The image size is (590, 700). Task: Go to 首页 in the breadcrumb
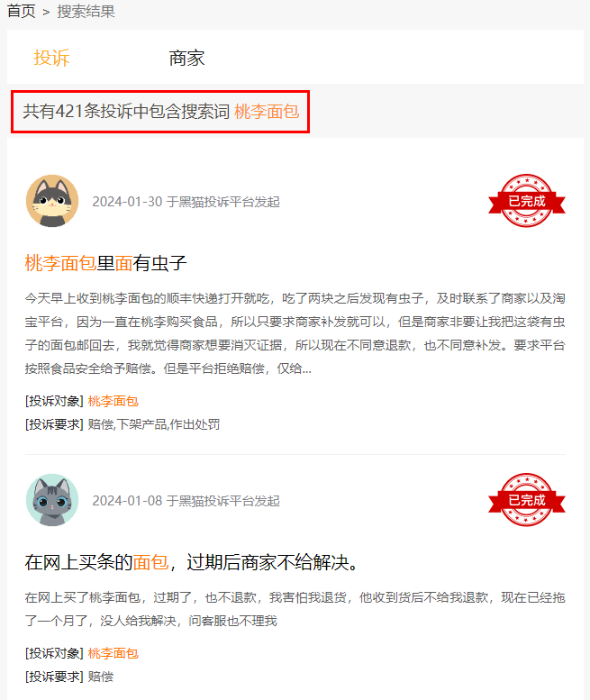point(22,11)
